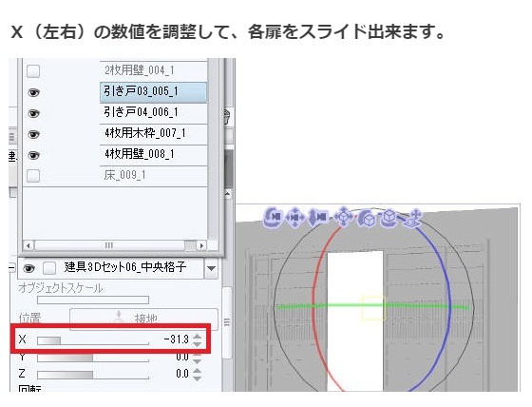Select the snap-to-ground move icon
The height and width of the screenshot is (407, 532).
[413, 219]
